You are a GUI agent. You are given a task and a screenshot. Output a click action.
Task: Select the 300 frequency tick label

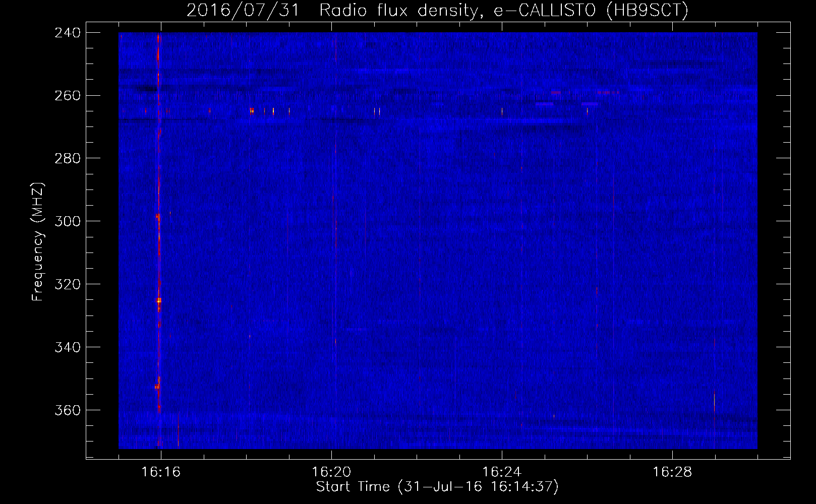(67, 221)
